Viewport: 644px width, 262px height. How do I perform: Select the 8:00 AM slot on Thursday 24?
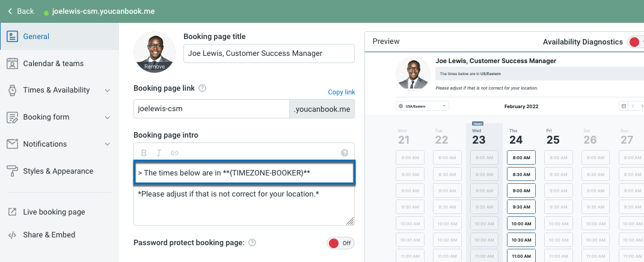[x=522, y=157]
